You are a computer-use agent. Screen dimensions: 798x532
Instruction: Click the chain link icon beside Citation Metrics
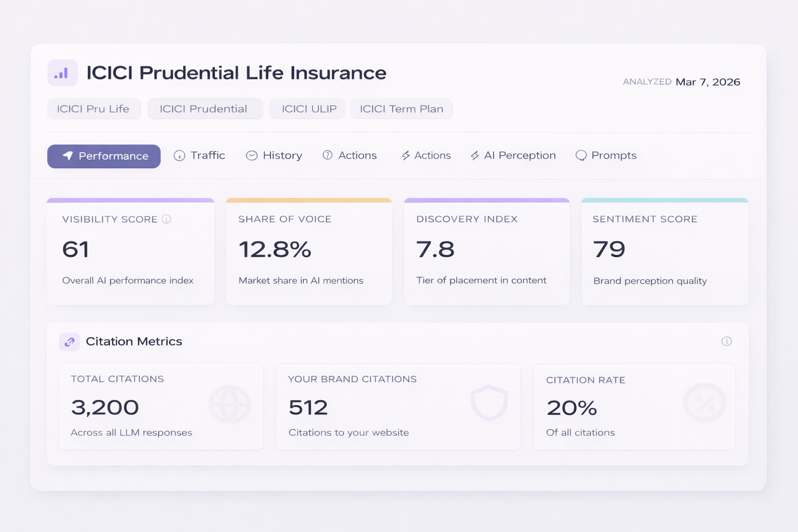point(70,342)
